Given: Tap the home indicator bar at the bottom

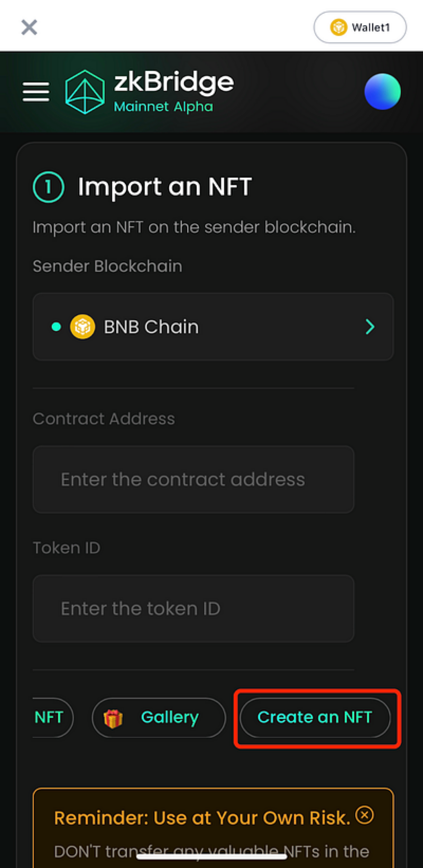Looking at the screenshot, I should tap(212, 856).
